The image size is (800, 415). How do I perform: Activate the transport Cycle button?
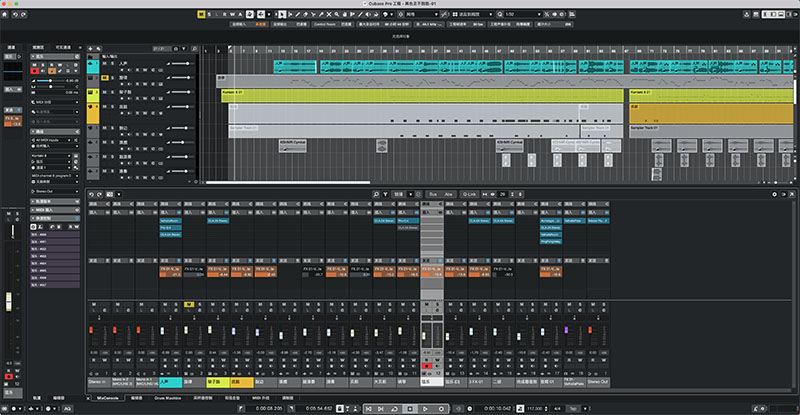[395, 409]
